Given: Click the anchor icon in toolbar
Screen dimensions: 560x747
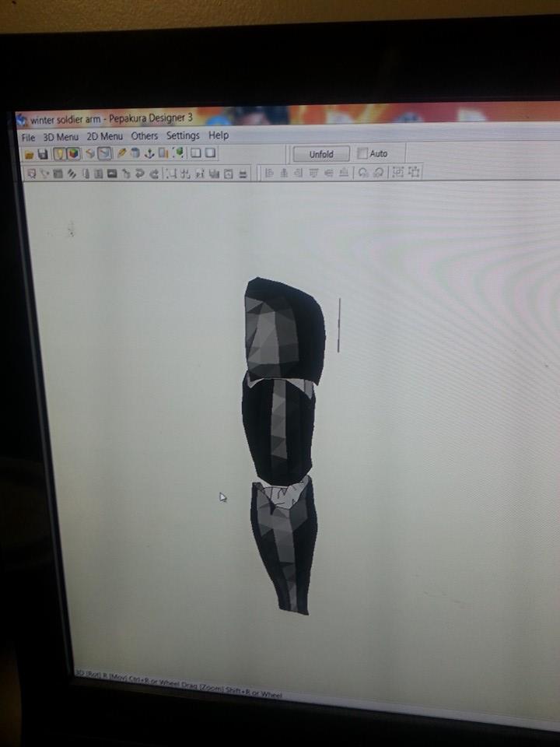Looking at the screenshot, I should [149, 153].
